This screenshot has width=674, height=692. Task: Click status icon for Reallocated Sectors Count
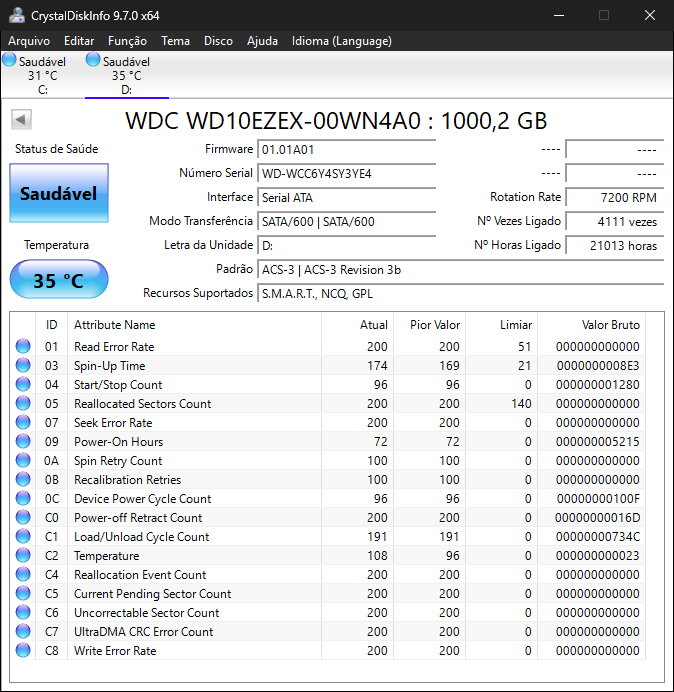coord(23,404)
